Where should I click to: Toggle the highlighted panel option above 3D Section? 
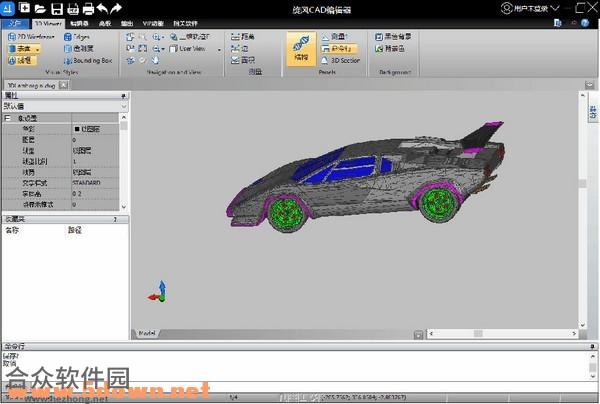point(339,49)
